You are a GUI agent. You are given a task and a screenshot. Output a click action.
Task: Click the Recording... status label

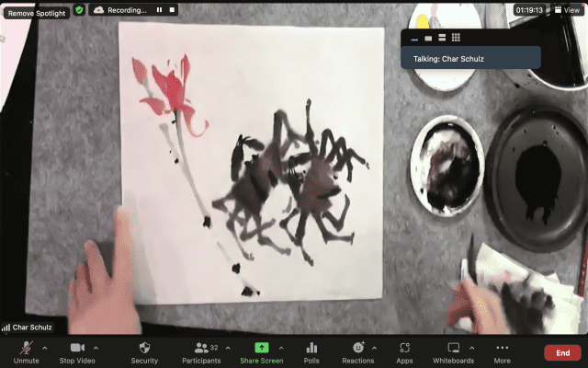(x=127, y=10)
